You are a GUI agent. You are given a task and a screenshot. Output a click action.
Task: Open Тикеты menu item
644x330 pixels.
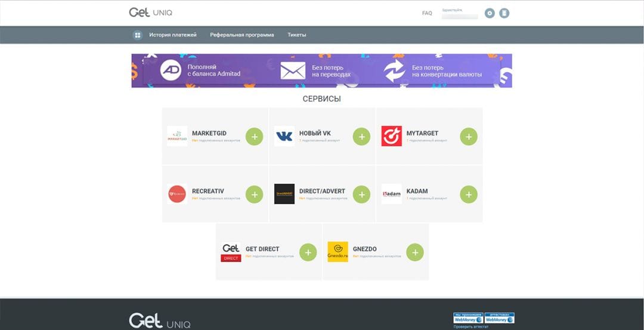point(296,35)
